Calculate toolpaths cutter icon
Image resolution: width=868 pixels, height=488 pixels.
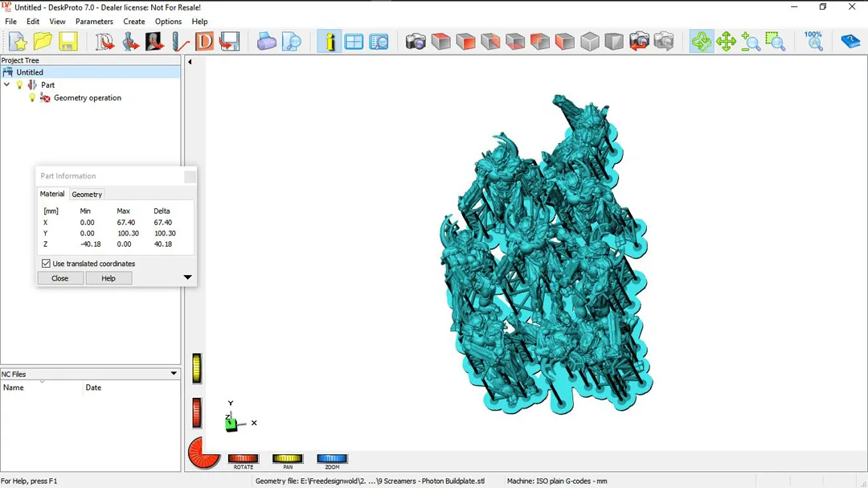tap(179, 42)
